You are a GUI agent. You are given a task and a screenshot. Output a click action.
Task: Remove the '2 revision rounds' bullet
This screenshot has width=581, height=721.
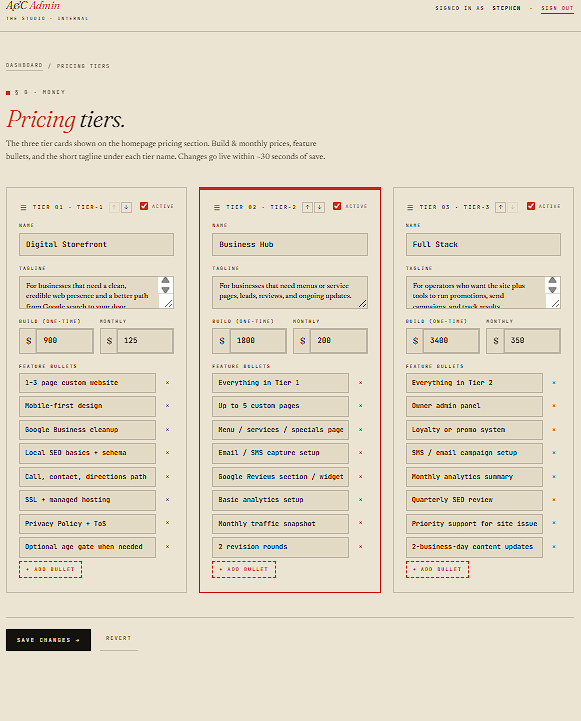(x=360, y=547)
